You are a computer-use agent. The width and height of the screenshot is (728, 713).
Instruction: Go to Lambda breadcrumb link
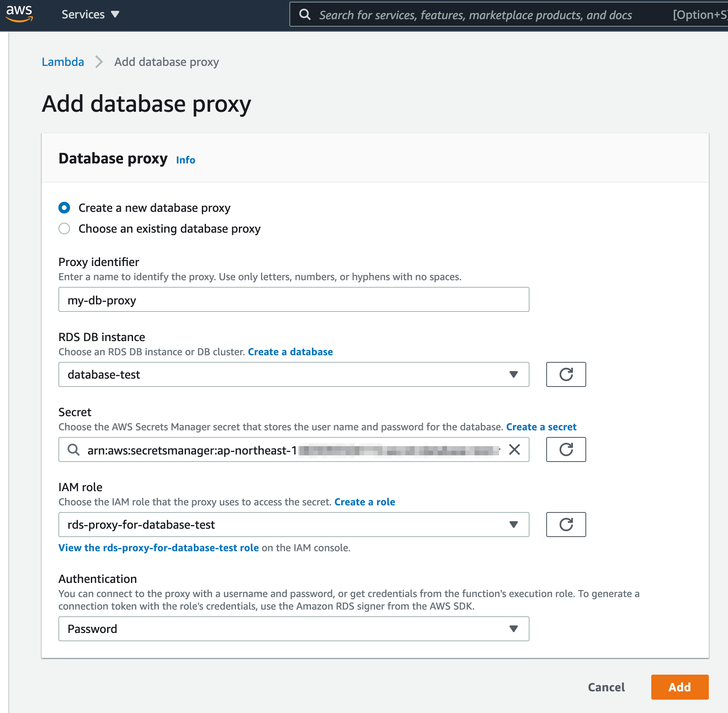click(63, 62)
